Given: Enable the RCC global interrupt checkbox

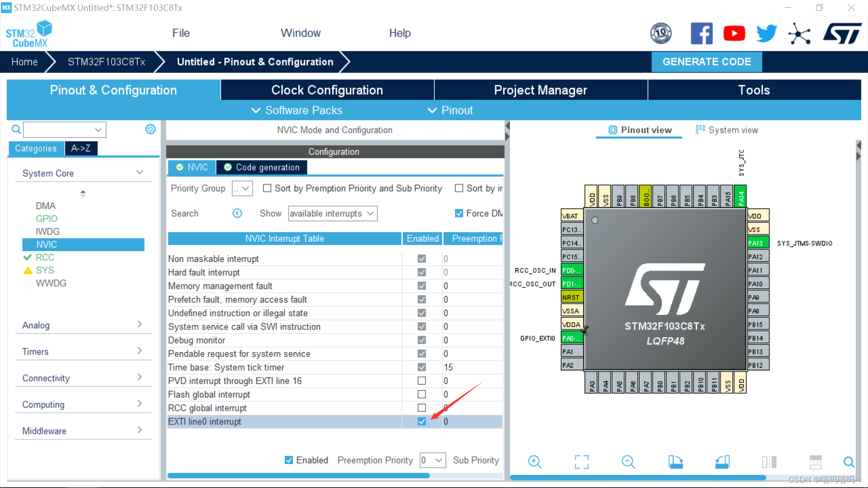Looking at the screenshot, I should tap(422, 408).
